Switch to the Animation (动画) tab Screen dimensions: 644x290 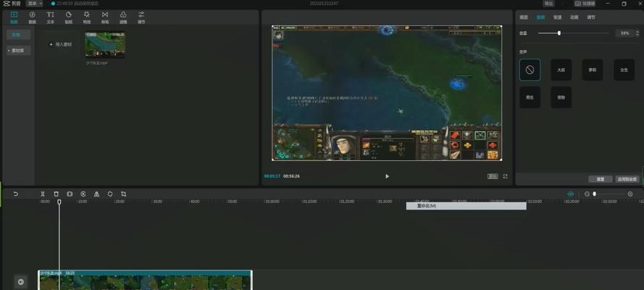574,17
